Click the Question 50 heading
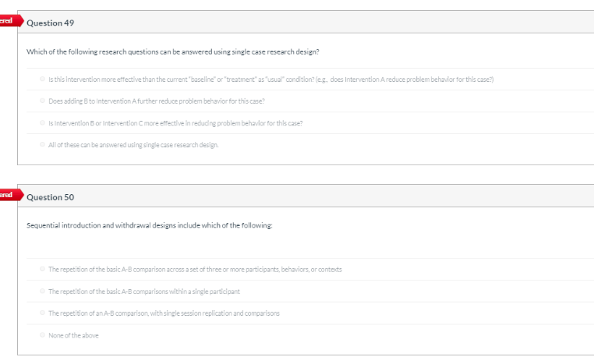The height and width of the screenshot is (364, 594). click(x=51, y=197)
